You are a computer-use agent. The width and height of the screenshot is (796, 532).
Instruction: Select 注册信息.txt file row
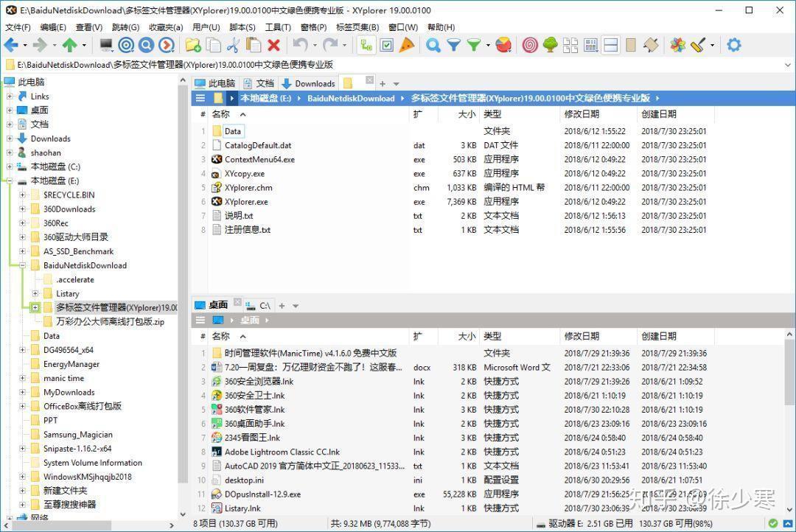coord(247,230)
